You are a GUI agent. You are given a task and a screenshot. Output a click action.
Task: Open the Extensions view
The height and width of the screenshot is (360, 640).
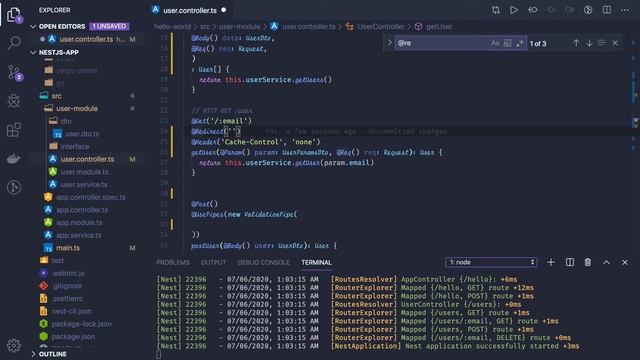click(13, 130)
